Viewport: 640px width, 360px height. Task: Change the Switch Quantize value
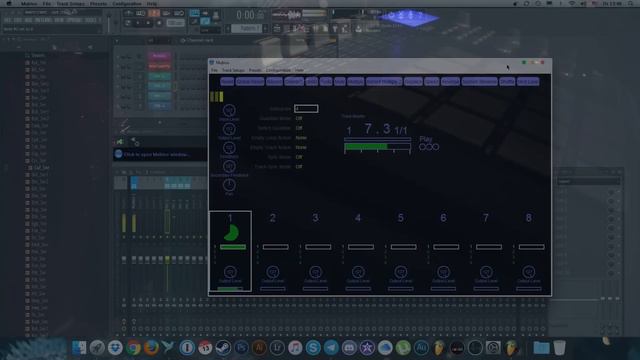tap(299, 128)
